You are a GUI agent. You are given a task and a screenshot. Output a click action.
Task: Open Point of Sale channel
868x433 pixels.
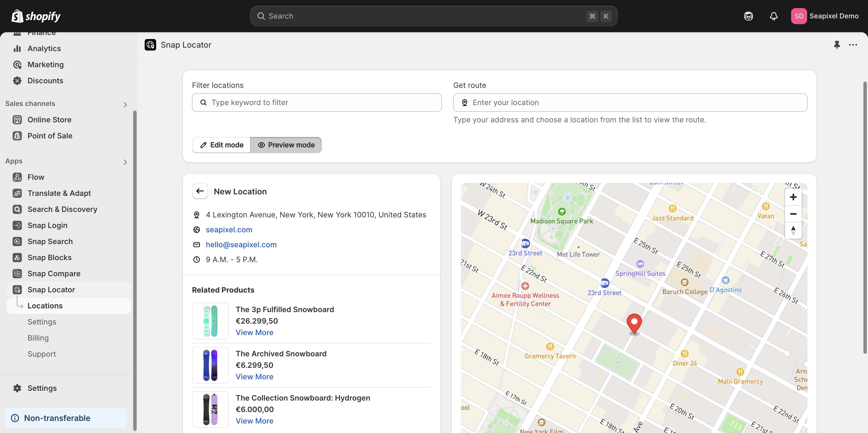tap(50, 136)
